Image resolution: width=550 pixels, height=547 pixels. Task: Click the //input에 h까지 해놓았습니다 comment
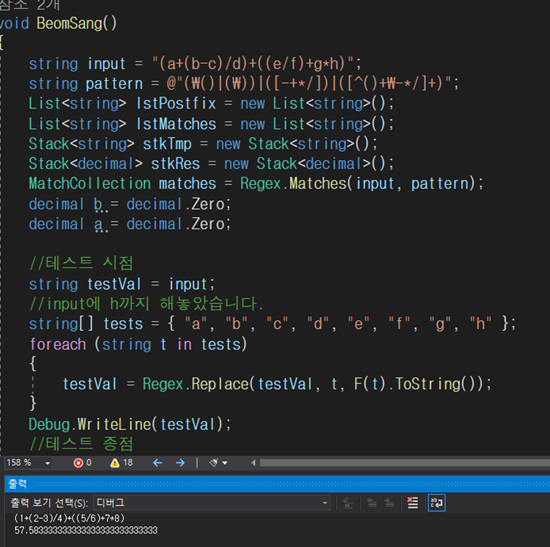146,304
